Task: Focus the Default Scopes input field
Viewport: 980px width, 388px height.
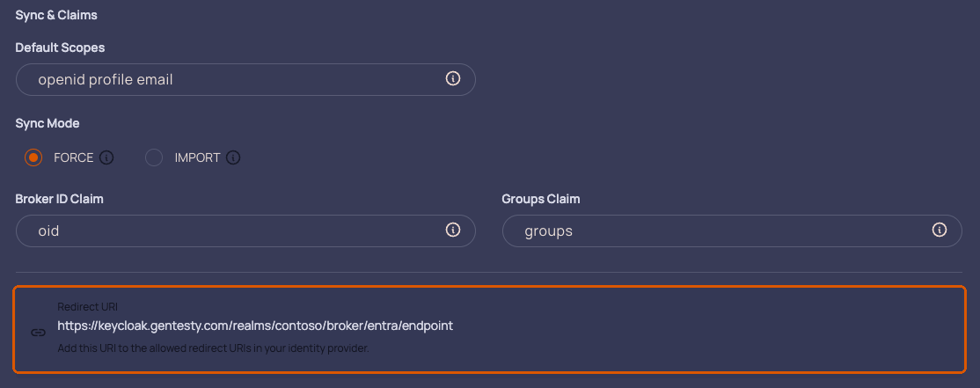Action: coord(245,79)
